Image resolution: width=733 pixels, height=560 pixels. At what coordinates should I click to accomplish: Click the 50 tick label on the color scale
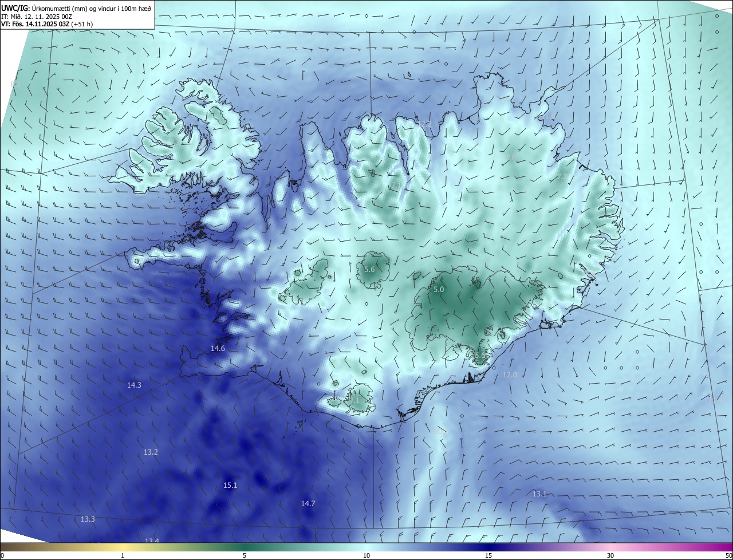(728, 556)
